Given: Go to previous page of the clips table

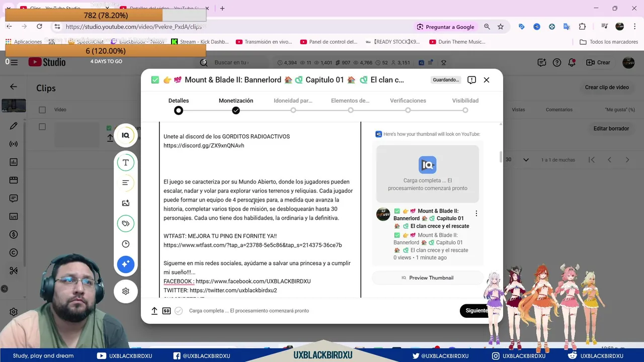Looking at the screenshot, I should coord(609,160).
